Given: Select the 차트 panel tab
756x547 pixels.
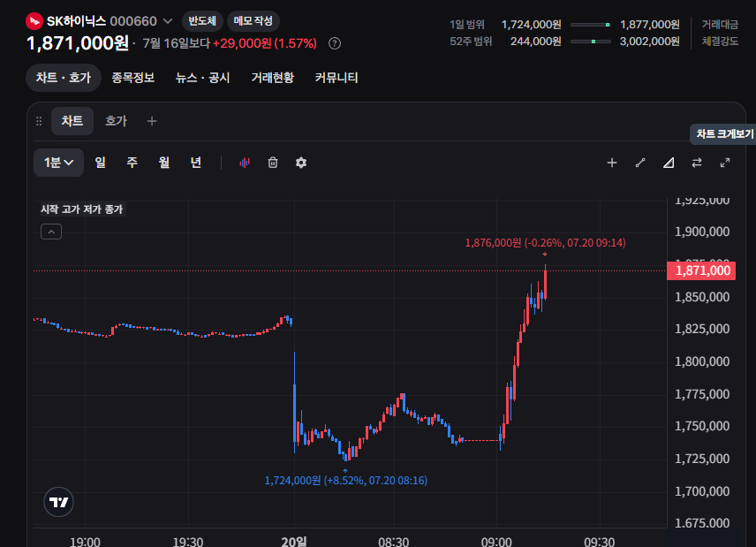Looking at the screenshot, I should coord(72,121).
